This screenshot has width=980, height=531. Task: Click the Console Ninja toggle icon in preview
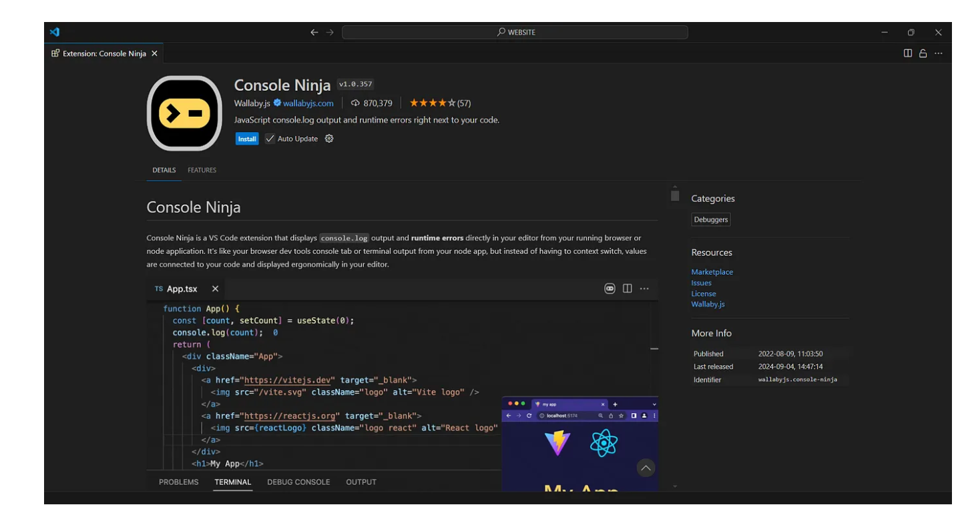click(x=609, y=288)
